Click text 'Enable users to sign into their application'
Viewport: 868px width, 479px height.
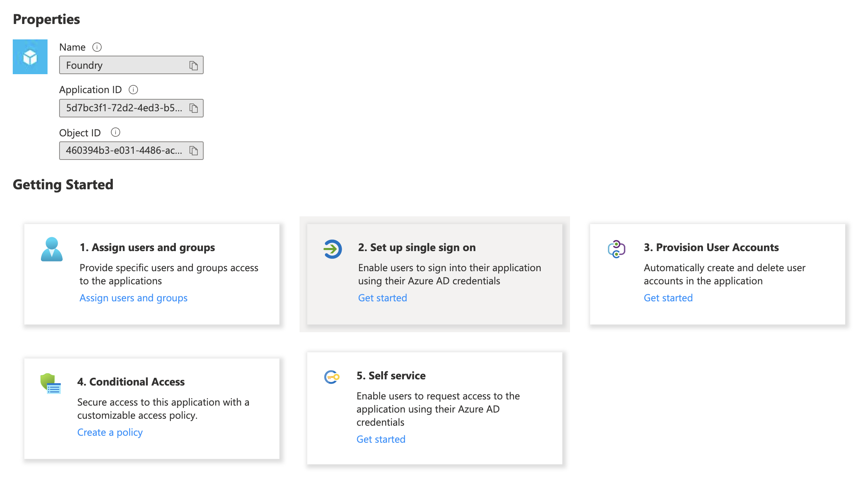pos(450,268)
